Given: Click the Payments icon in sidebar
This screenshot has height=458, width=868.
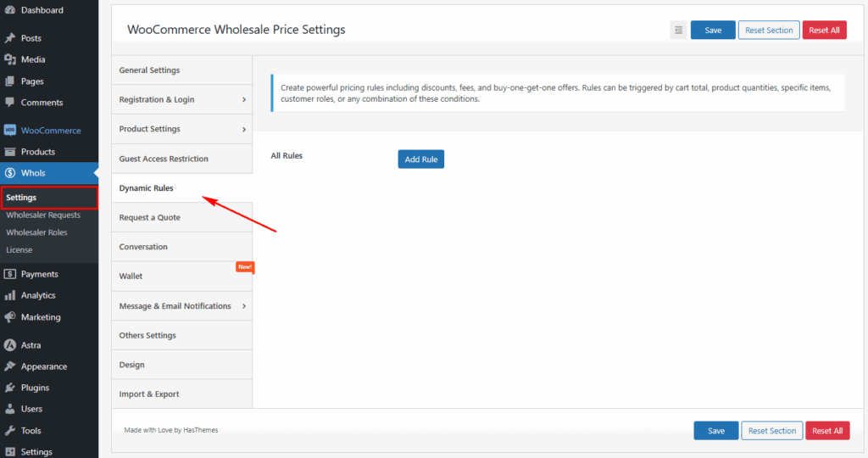Looking at the screenshot, I should point(10,274).
